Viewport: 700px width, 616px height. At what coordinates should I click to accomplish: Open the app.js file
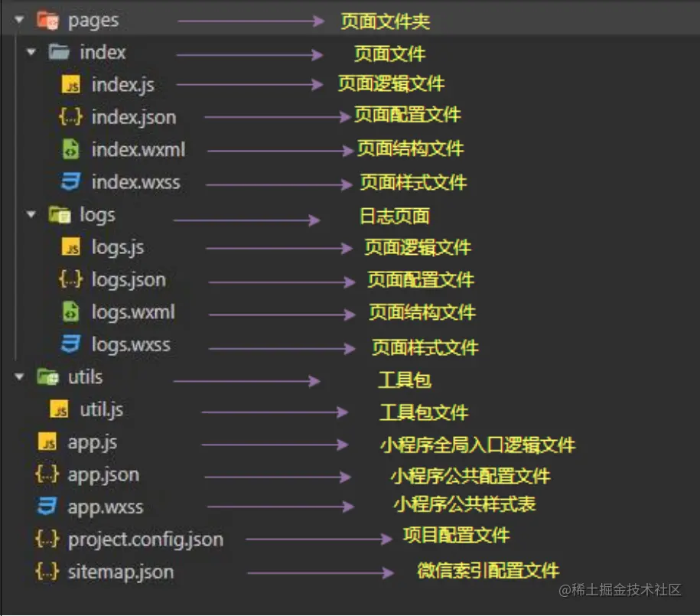[x=93, y=443]
